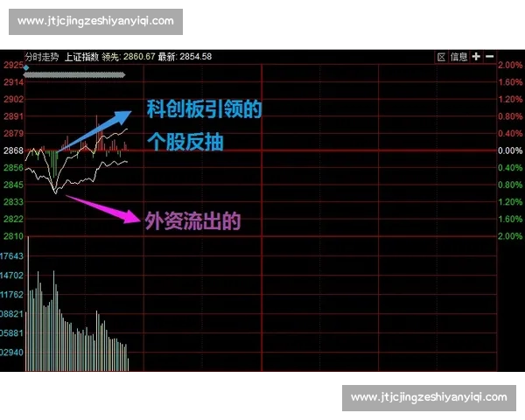Click the 最新 price 2854.58
Viewport: 525px width, 420px height.
tap(195, 57)
